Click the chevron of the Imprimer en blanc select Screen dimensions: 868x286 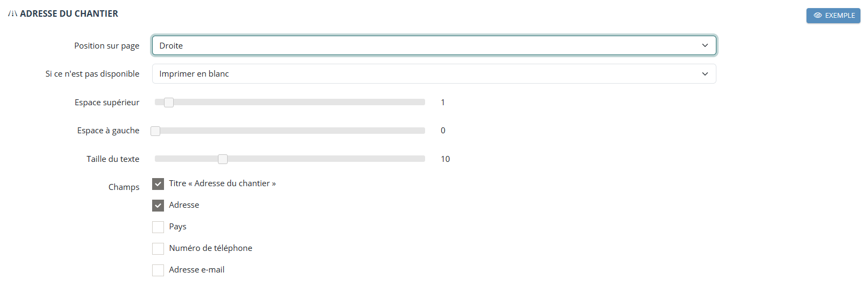[x=705, y=74]
